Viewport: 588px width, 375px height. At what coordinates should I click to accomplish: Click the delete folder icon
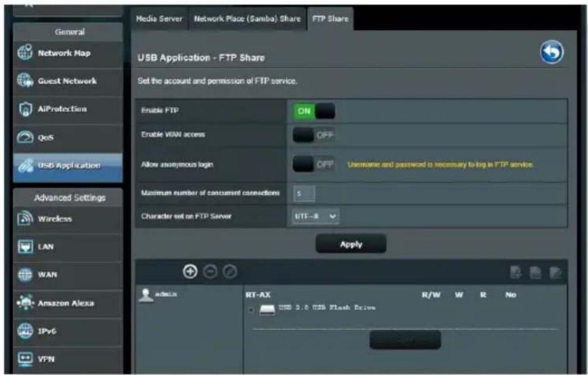[x=536, y=273]
